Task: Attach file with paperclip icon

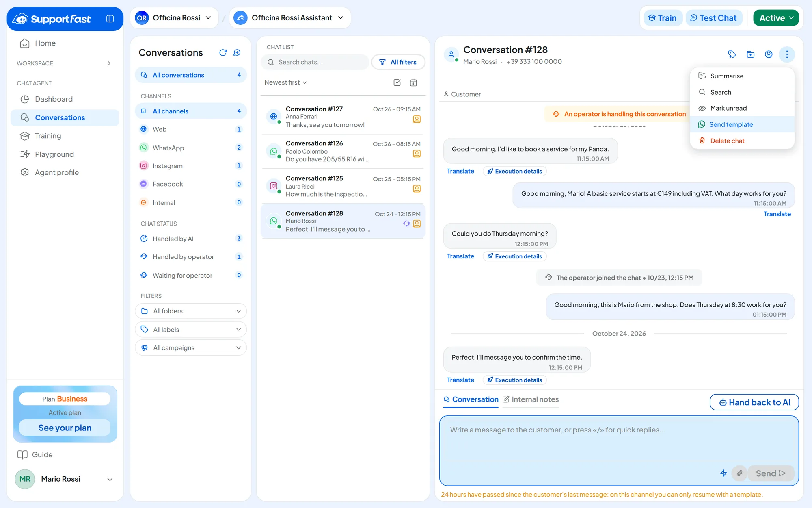Action: tap(740, 473)
